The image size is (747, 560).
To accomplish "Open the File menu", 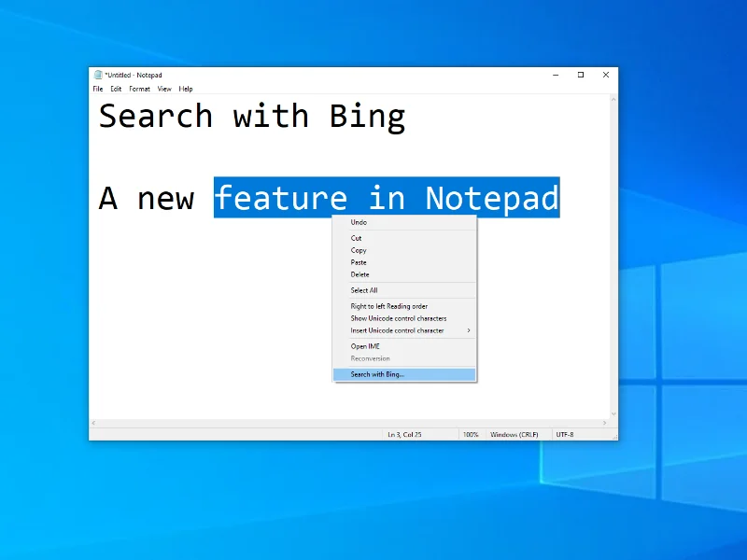I will click(x=98, y=89).
